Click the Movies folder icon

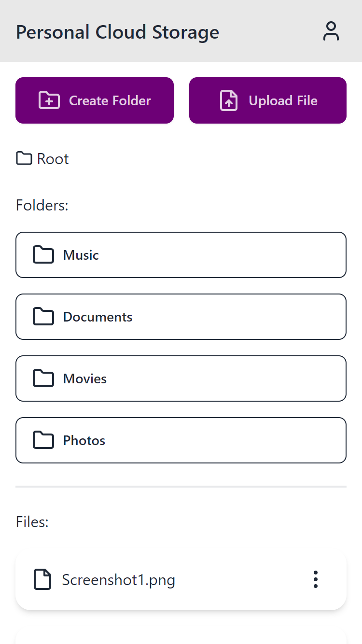43,378
